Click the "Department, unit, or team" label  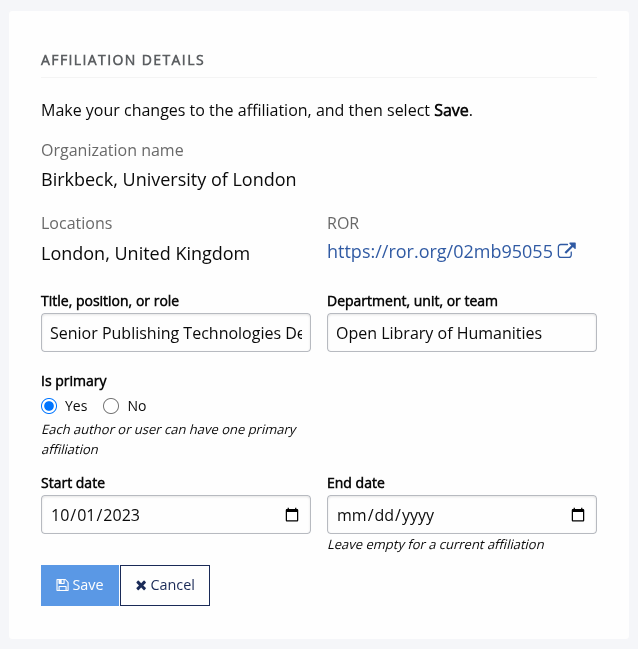(x=412, y=301)
